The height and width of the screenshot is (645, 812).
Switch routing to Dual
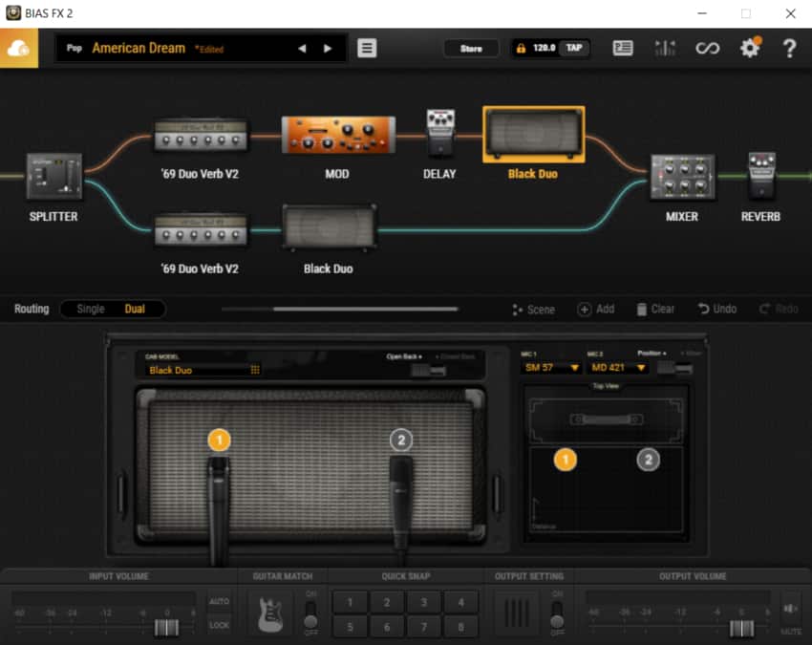click(136, 310)
